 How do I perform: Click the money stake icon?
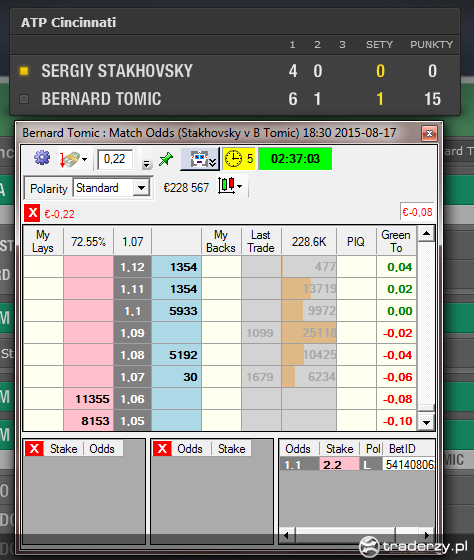tap(69, 159)
